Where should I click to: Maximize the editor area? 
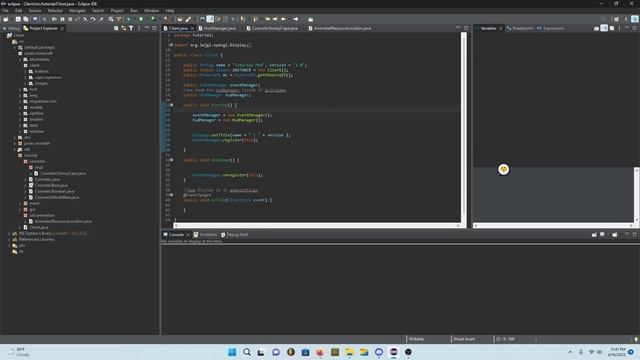466,28
